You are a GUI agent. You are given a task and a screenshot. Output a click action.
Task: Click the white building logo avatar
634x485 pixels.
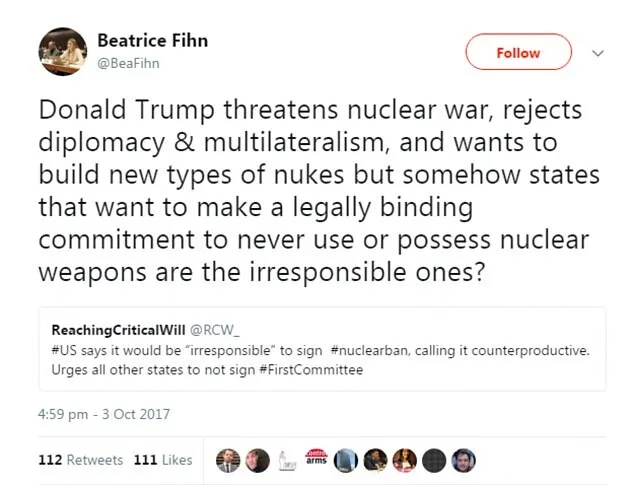[286, 460]
